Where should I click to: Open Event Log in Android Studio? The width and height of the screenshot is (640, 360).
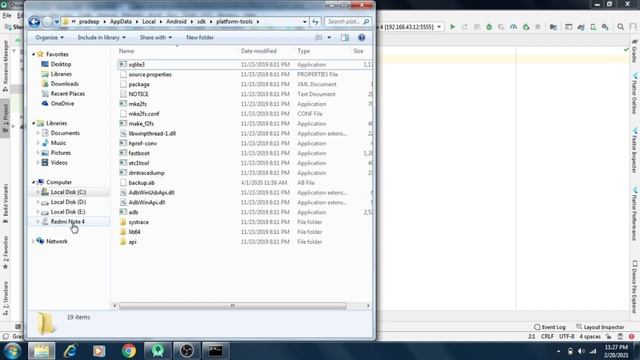coord(550,327)
